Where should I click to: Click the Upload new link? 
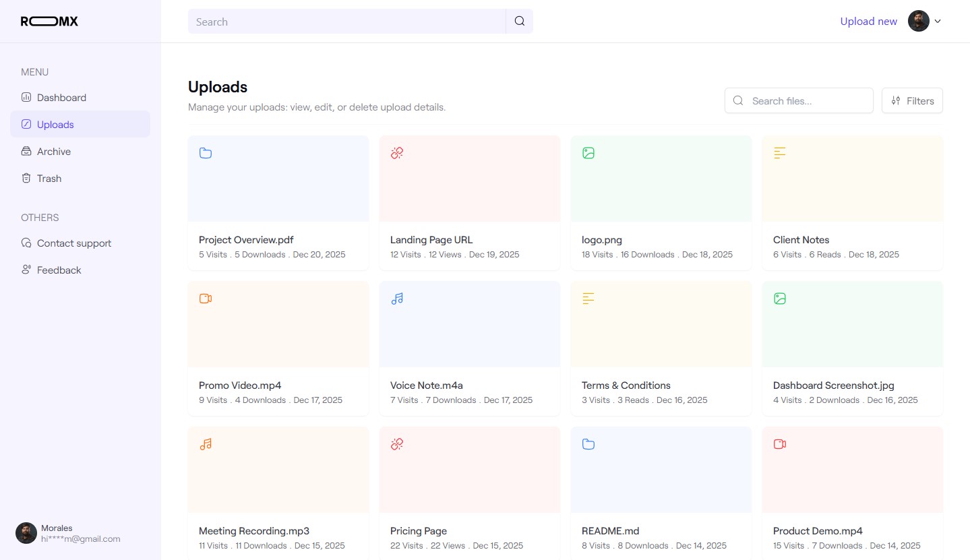pyautogui.click(x=868, y=21)
